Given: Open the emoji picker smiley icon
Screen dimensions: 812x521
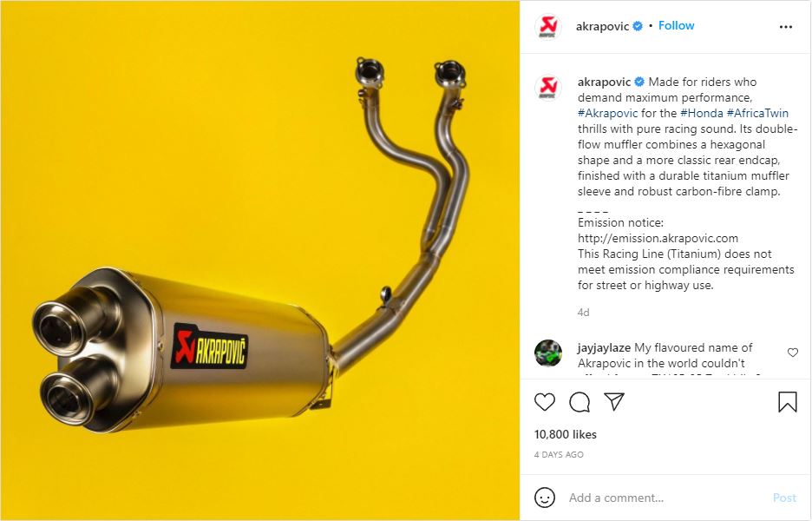Looking at the screenshot, I should pos(544,498).
